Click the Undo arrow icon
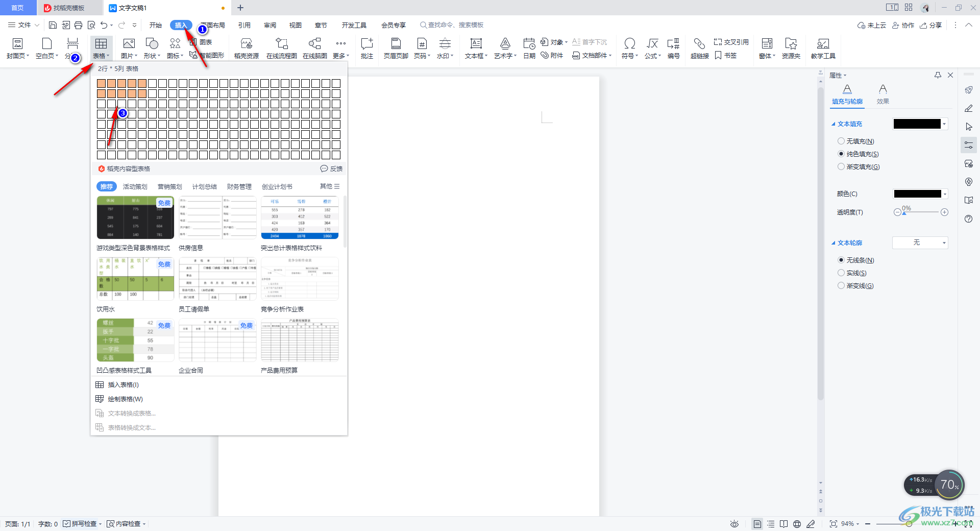 104,25
